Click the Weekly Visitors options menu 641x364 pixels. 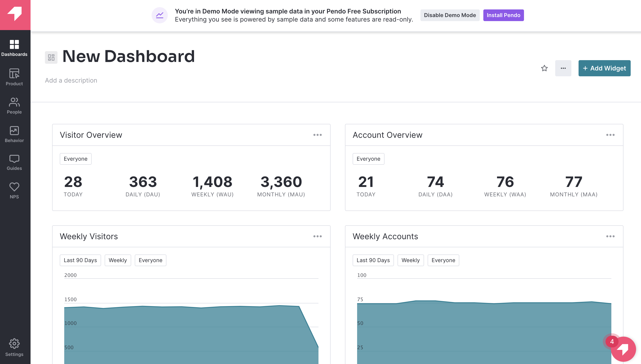coord(318,236)
